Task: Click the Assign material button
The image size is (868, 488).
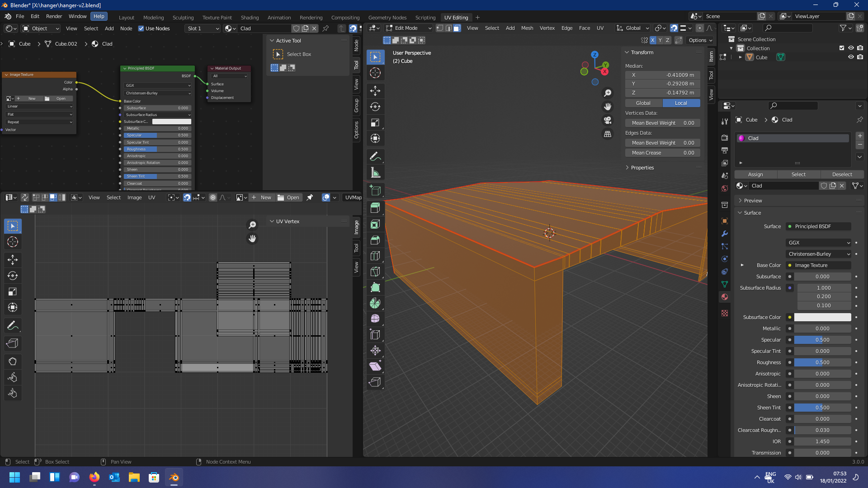Action: (755, 174)
